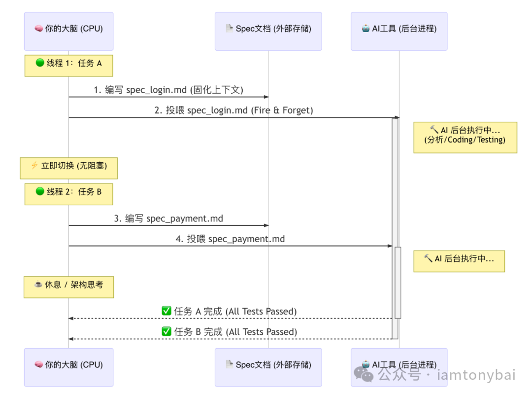The height and width of the screenshot is (396, 532).
Task: Select the message label 编写 spec_login.md (固化上下文)
Action: tap(174, 90)
